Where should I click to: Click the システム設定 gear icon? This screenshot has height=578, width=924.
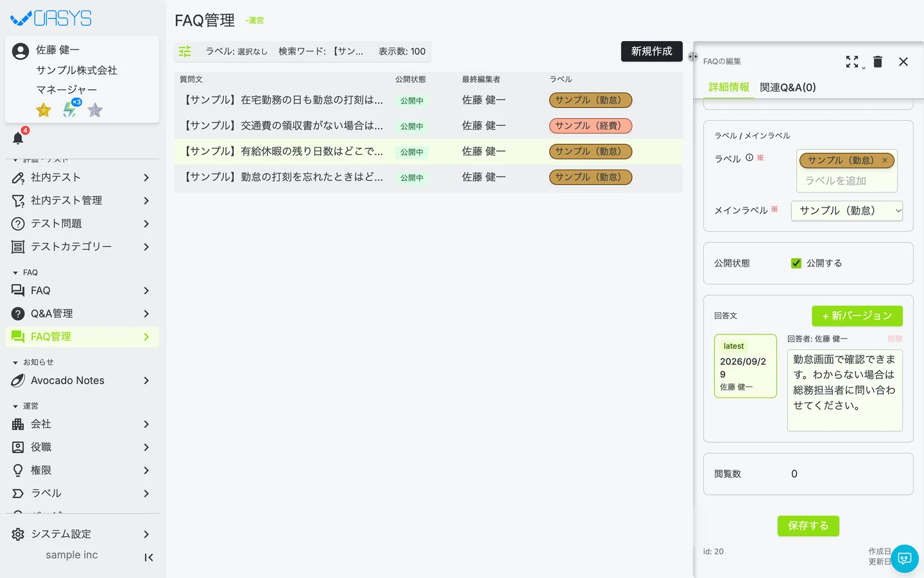point(18,534)
